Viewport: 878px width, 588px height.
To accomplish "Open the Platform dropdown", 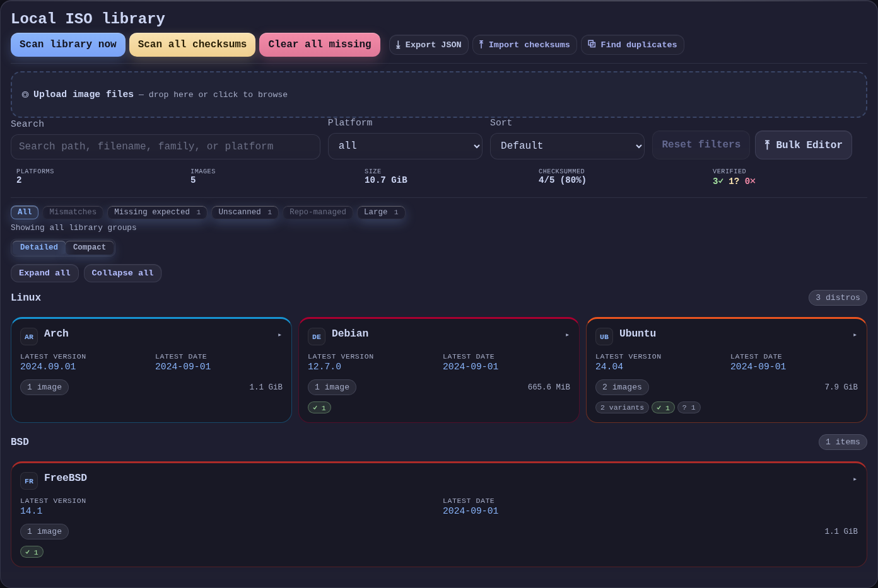I will pos(405,146).
